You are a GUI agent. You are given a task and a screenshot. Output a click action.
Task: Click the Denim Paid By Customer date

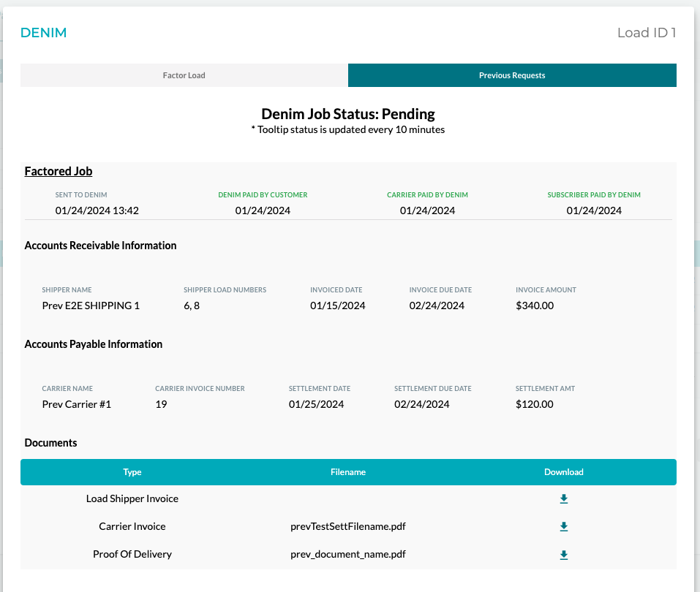263,210
